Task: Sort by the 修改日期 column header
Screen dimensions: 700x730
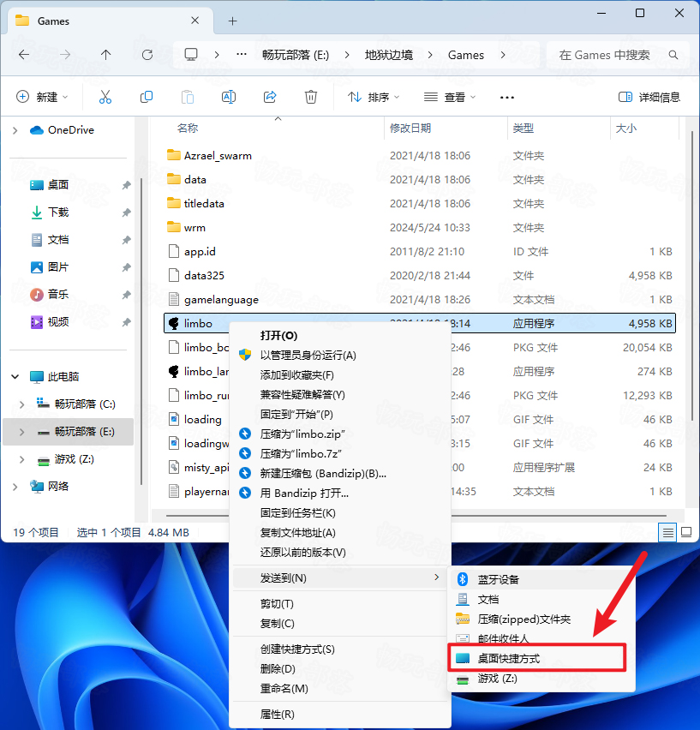Action: click(x=410, y=128)
